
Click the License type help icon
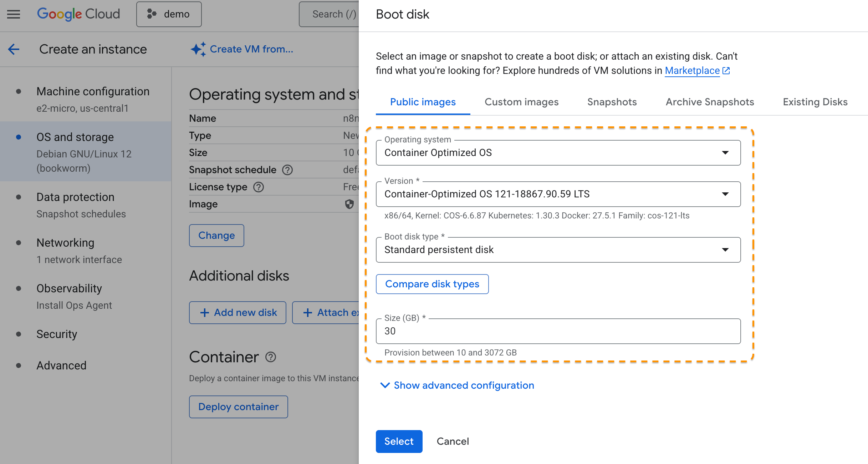click(259, 187)
